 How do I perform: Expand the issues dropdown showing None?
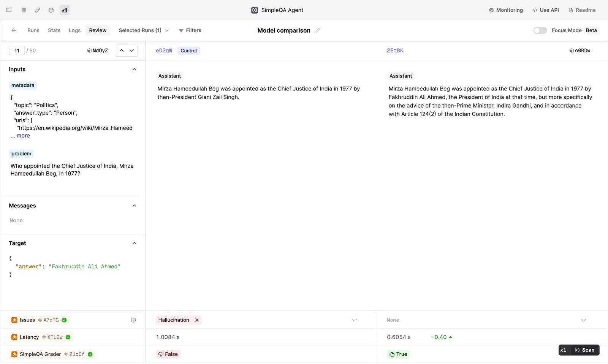pos(583,320)
